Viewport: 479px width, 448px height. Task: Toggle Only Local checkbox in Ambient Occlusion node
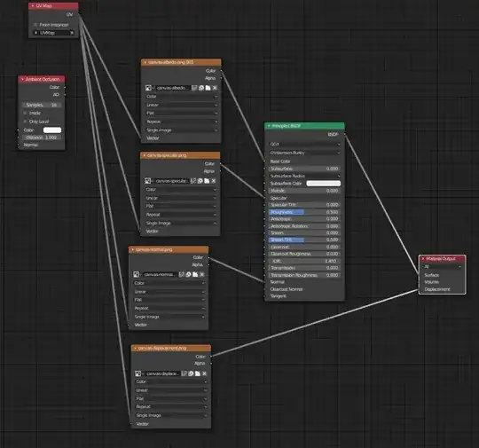click(25, 122)
